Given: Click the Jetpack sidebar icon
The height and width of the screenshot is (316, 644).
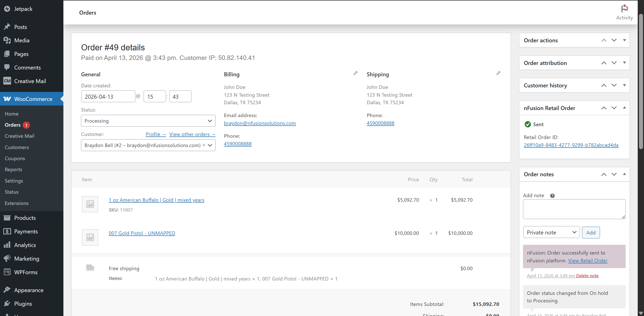Looking at the screenshot, I should click(x=7, y=9).
